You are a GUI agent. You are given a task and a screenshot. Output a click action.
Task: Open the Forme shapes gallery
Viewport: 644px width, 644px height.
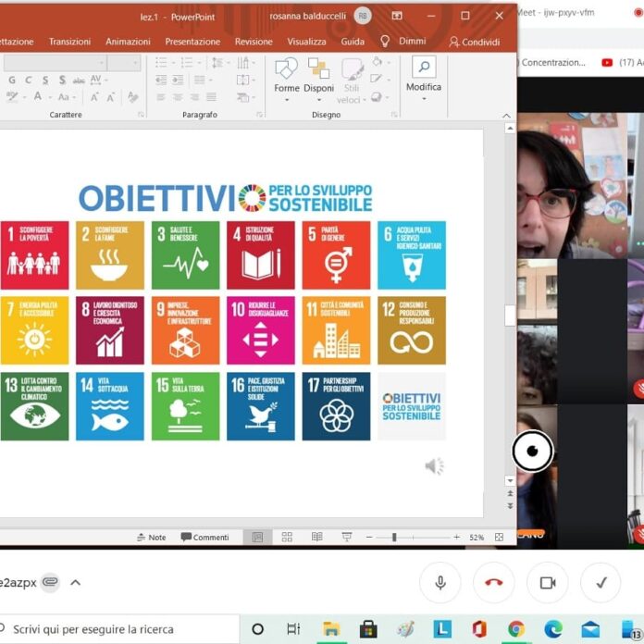tap(287, 80)
